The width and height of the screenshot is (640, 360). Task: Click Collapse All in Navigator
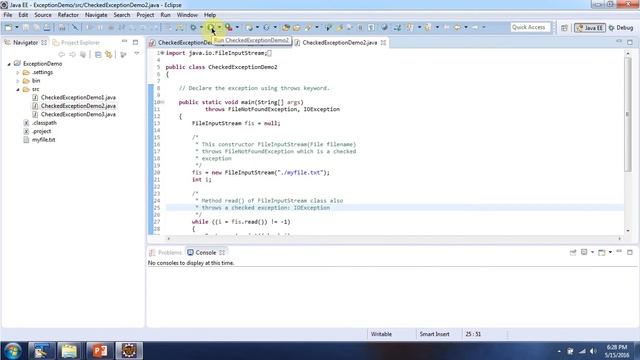(98, 54)
